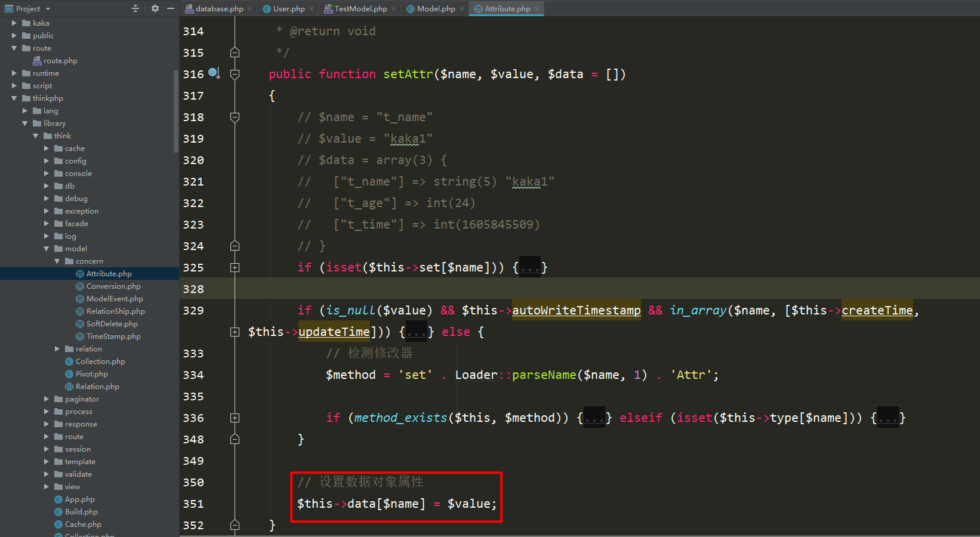This screenshot has width=980, height=537.
Task: Click line number 351 in gutter
Action: [193, 504]
